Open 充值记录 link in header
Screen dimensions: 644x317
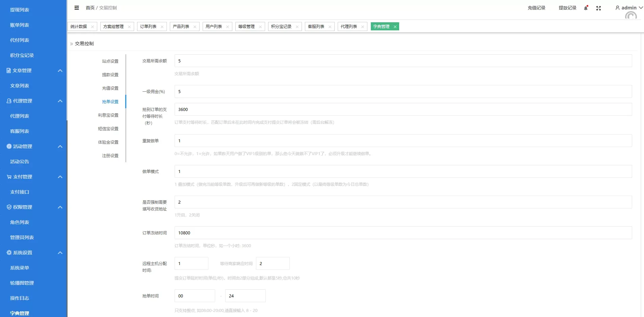(536, 8)
